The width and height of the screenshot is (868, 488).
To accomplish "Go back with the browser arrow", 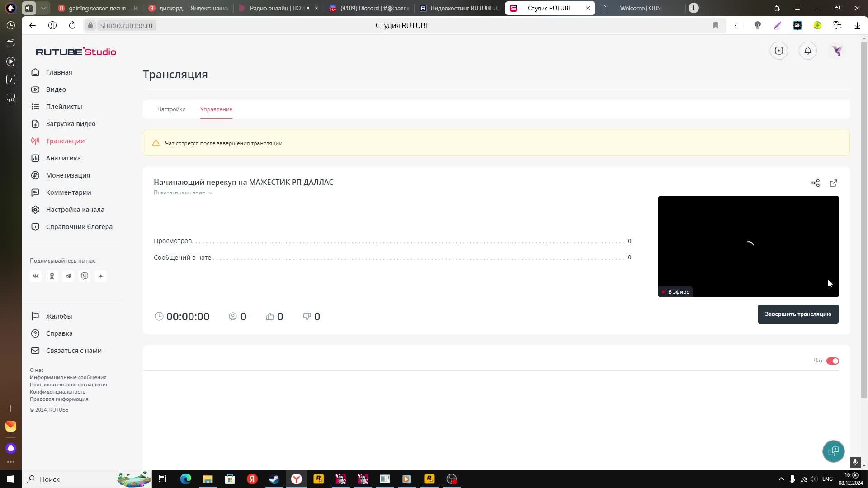I will pyautogui.click(x=33, y=25).
